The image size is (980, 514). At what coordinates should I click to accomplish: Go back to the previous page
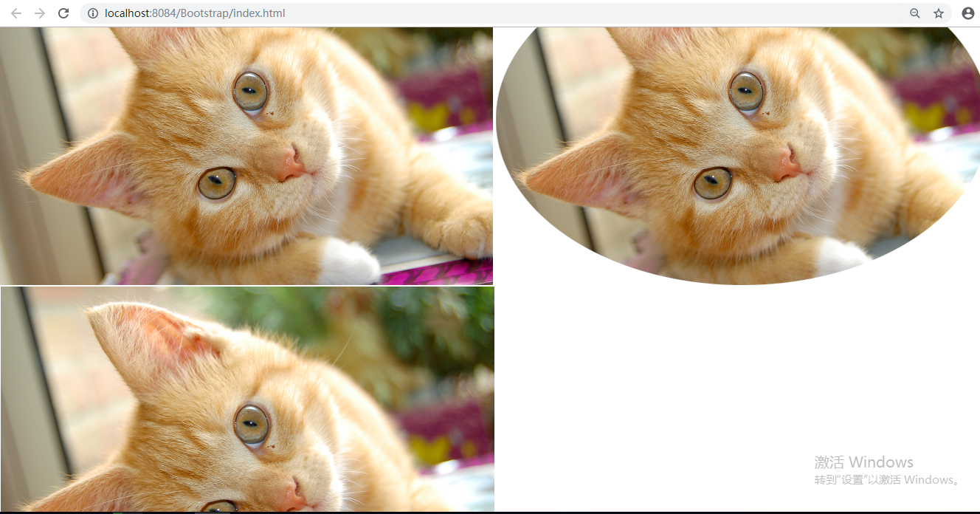click(16, 13)
